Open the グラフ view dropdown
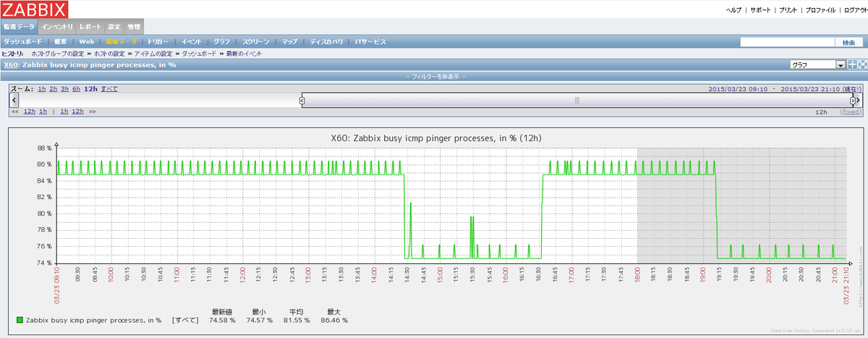The width and height of the screenshot is (868, 338). (x=817, y=64)
